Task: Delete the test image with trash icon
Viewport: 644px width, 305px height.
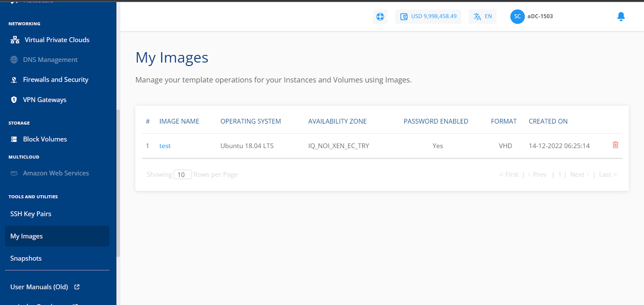Action: pos(615,145)
